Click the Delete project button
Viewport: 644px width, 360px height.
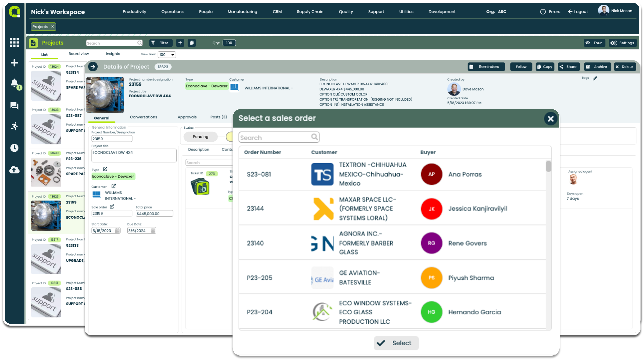coord(625,67)
